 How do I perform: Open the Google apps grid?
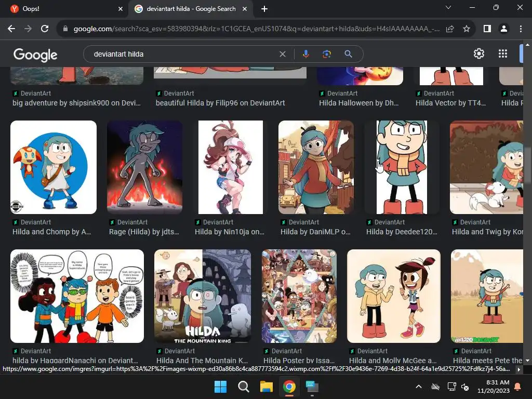coord(503,54)
